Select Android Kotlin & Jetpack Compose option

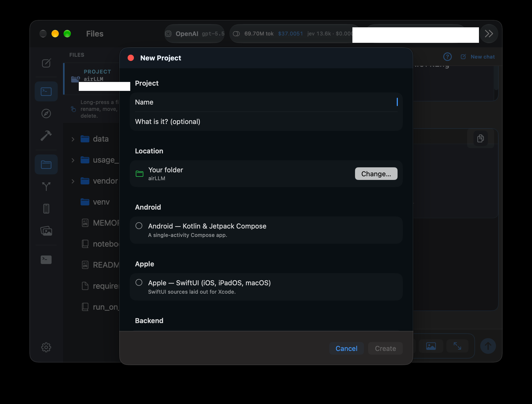coord(266,230)
